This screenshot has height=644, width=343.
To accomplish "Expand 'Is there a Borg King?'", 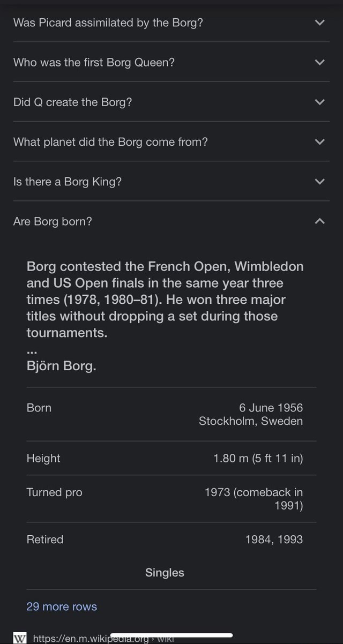I will click(171, 181).
